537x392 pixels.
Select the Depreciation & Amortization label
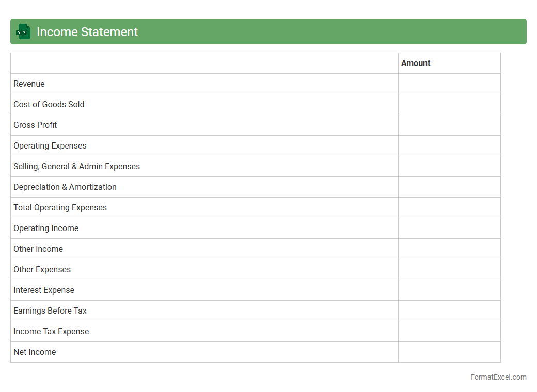[x=65, y=187]
